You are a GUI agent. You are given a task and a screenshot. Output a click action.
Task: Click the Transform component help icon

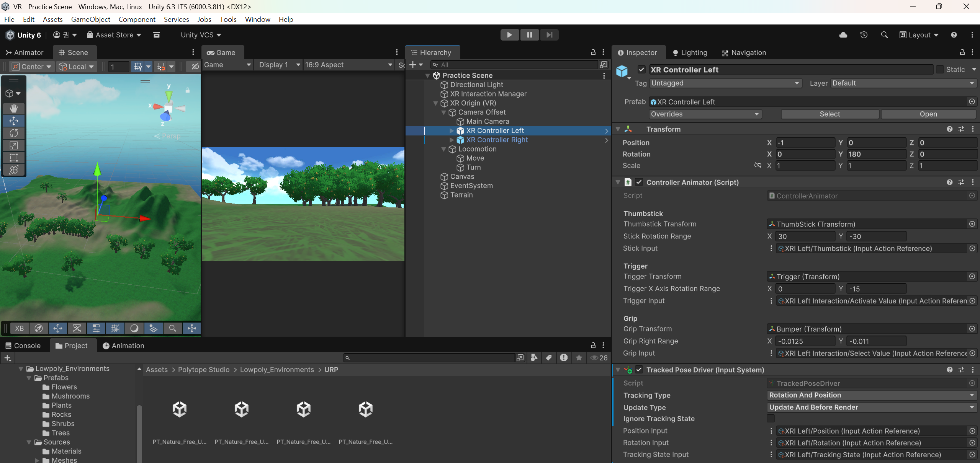[x=949, y=129]
